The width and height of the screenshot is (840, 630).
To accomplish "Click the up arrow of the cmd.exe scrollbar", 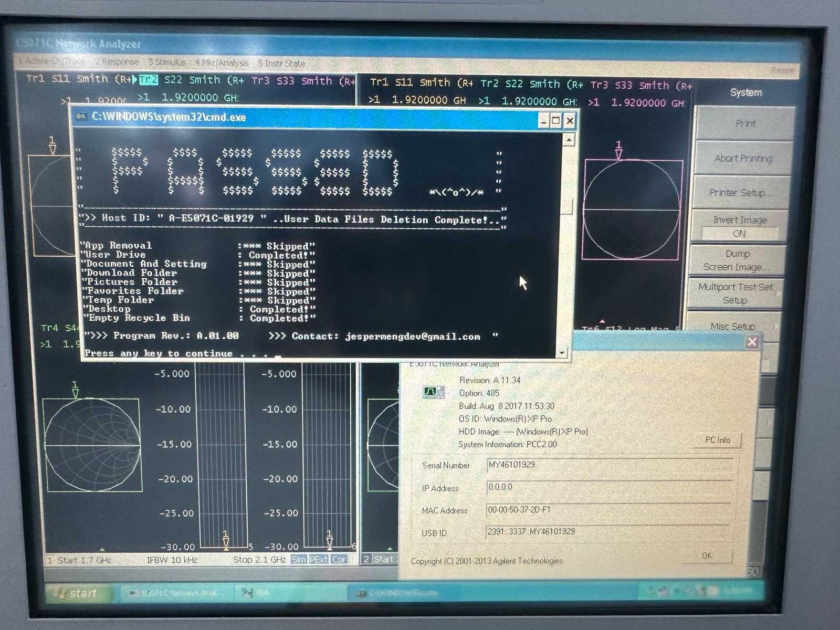I will [568, 140].
